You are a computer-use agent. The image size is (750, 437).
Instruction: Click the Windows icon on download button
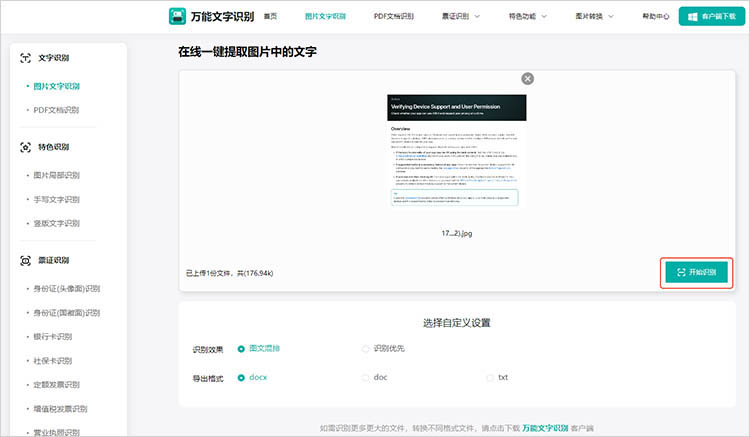point(692,17)
